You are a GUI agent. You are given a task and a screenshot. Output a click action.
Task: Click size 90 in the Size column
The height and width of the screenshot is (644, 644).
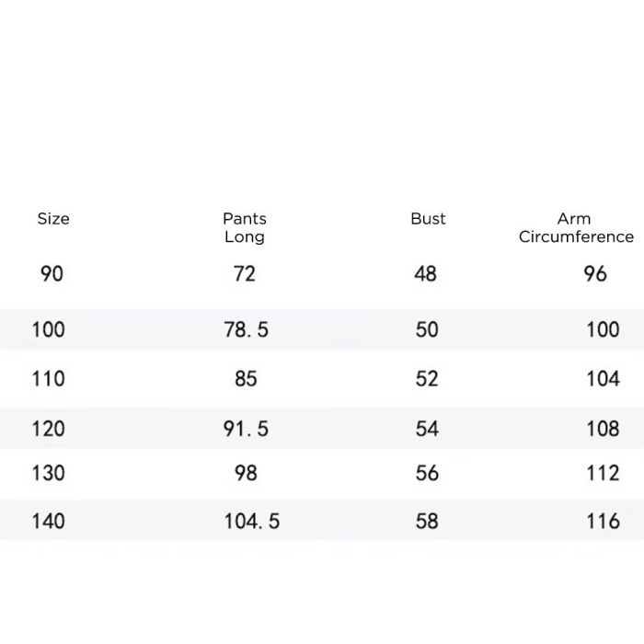click(52, 274)
